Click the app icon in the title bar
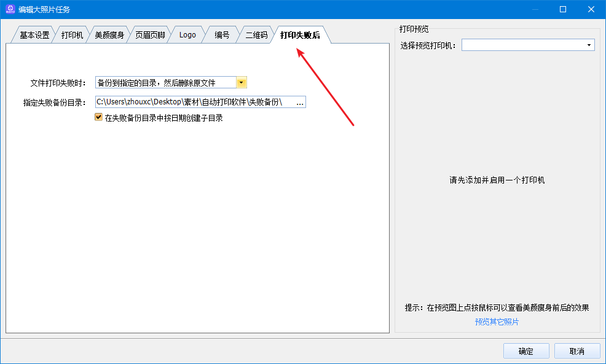Viewport: 606px width, 364px height. click(10, 9)
